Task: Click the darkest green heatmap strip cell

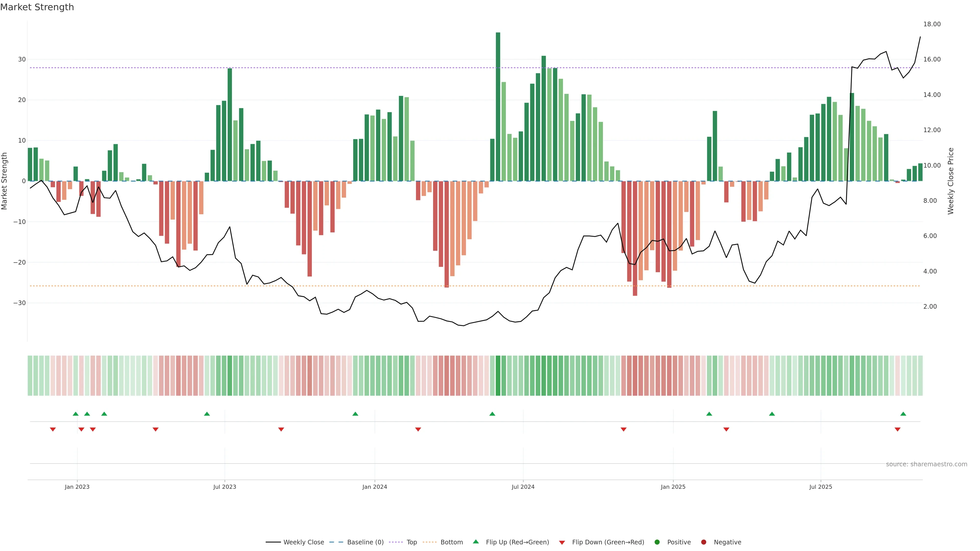Action: (498, 375)
